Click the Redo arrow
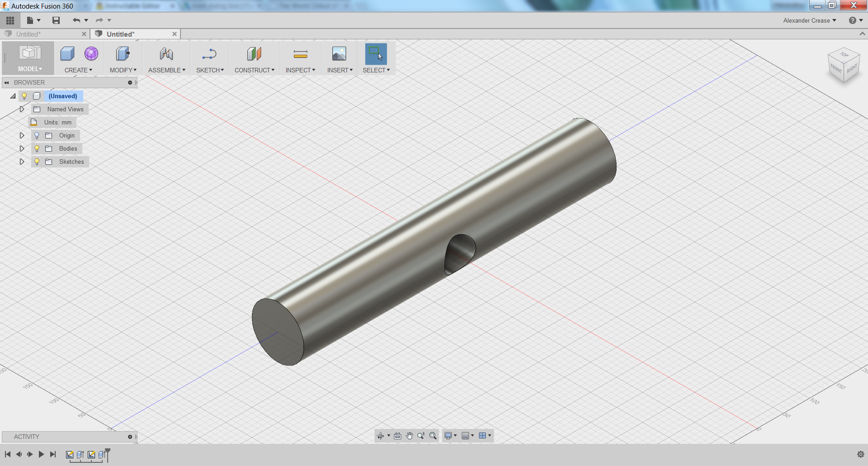This screenshot has height=466, width=868. coord(100,20)
